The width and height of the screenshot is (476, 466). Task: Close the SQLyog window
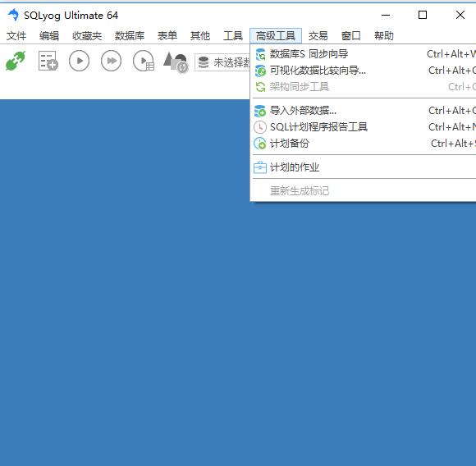click(x=460, y=15)
